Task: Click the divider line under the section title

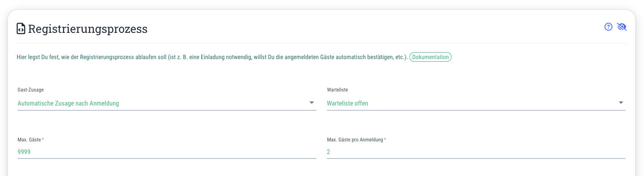Action: point(322,43)
